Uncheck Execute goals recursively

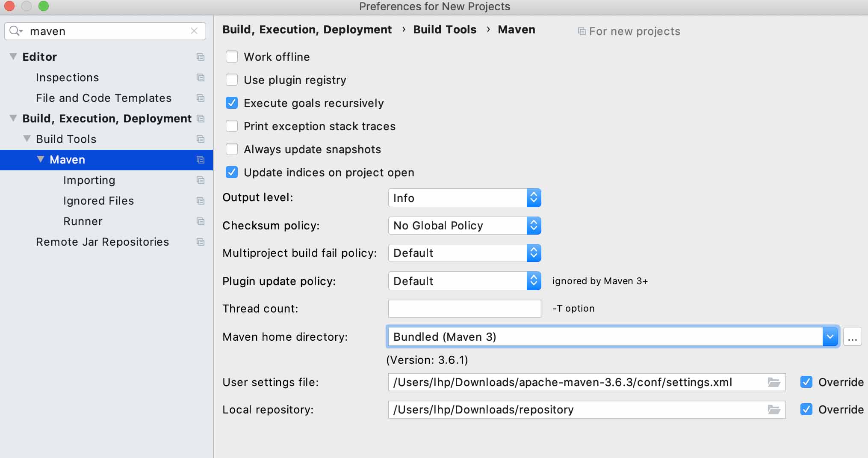(x=232, y=103)
